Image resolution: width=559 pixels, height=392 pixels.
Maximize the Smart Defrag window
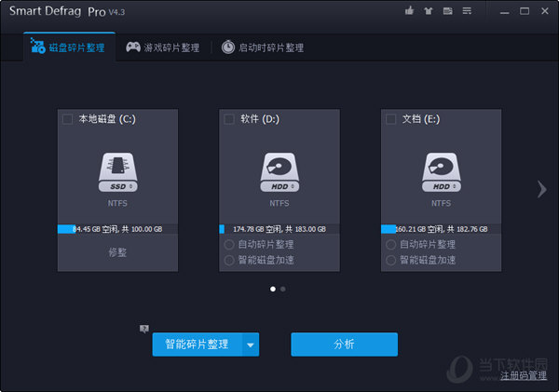tap(525, 11)
